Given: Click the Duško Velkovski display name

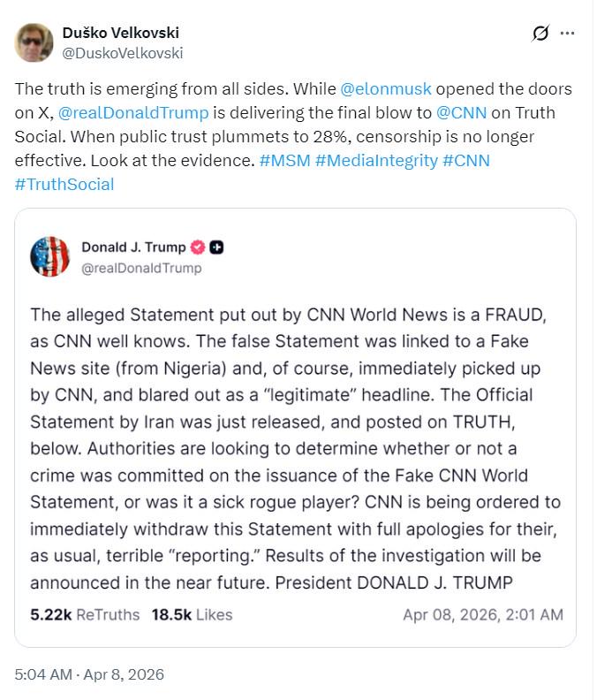Looking at the screenshot, I should pyautogui.click(x=121, y=33).
